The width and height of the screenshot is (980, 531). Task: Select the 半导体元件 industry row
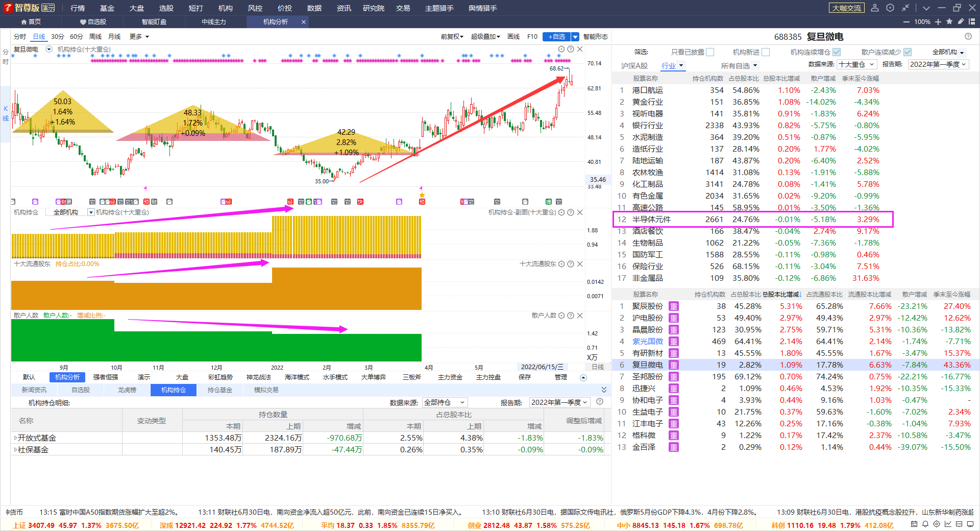[753, 220]
